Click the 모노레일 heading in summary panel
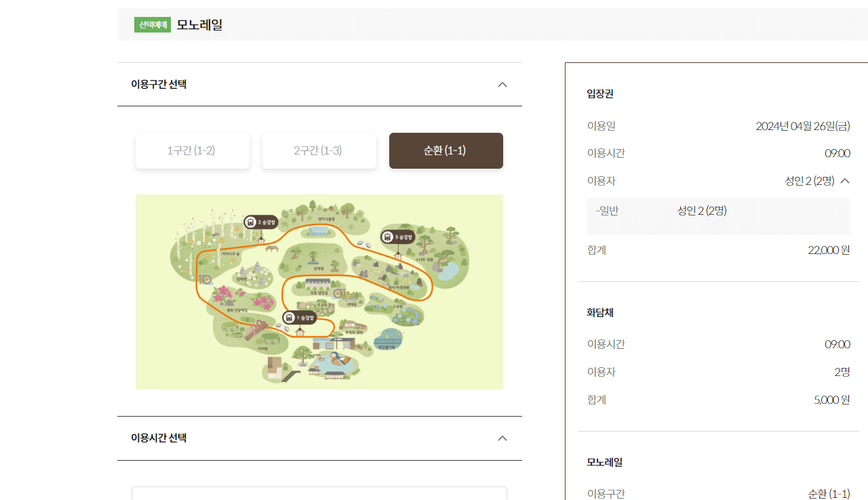The height and width of the screenshot is (500, 868). click(x=605, y=462)
